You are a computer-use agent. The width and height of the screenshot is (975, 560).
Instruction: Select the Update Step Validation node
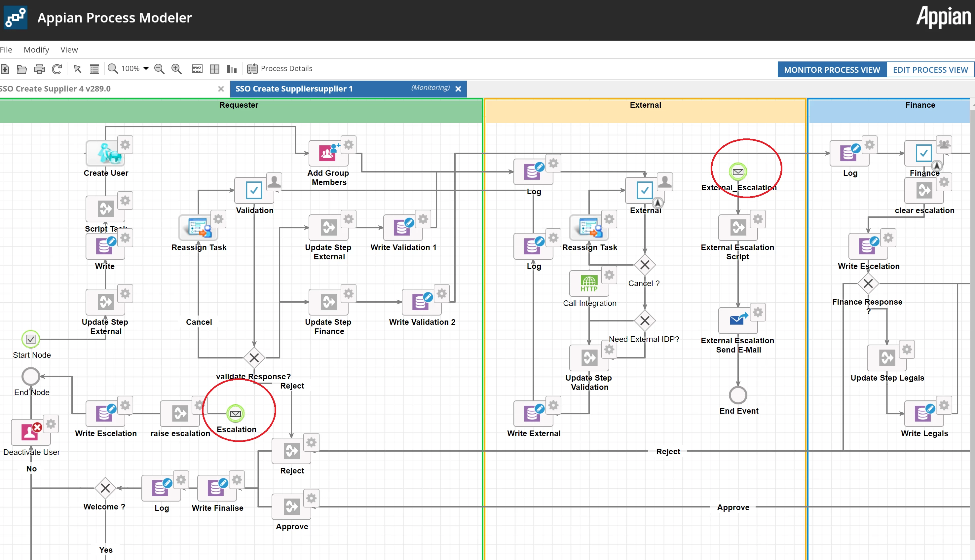point(589,358)
